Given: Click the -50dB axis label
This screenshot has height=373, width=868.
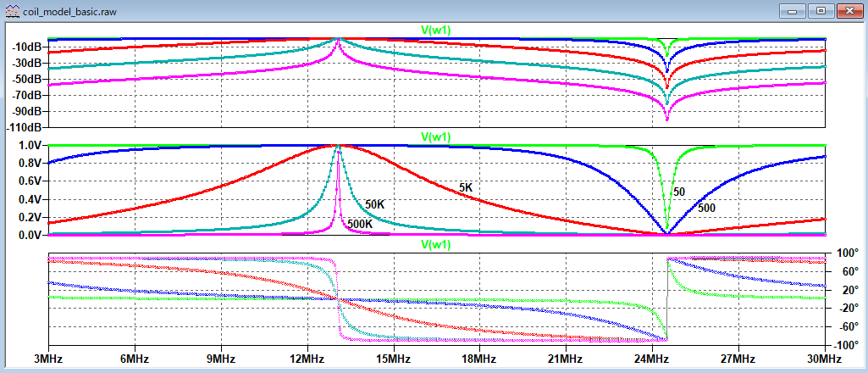Looking at the screenshot, I should click(x=28, y=79).
